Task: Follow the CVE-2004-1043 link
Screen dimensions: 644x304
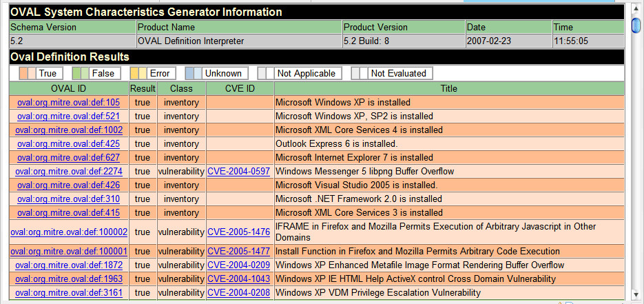Action: [238, 279]
